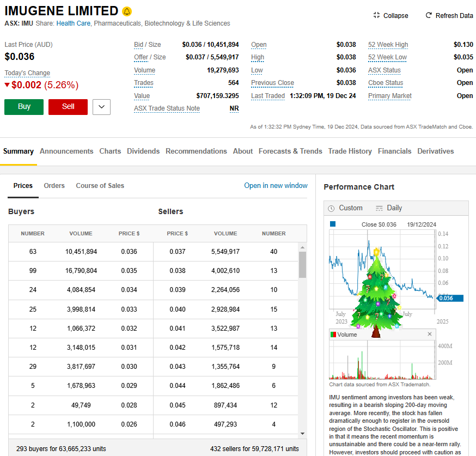The image size is (476, 456).
Task: Click the NR trade status value
Action: tap(234, 108)
